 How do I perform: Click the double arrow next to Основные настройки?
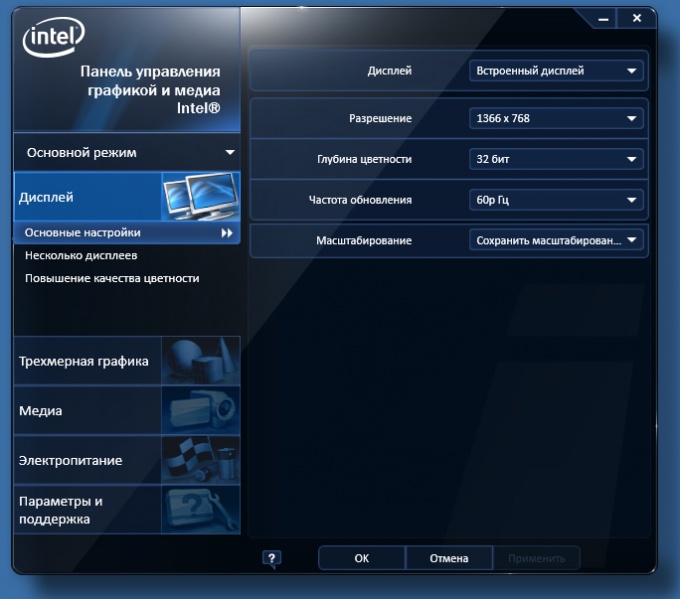coord(227,233)
